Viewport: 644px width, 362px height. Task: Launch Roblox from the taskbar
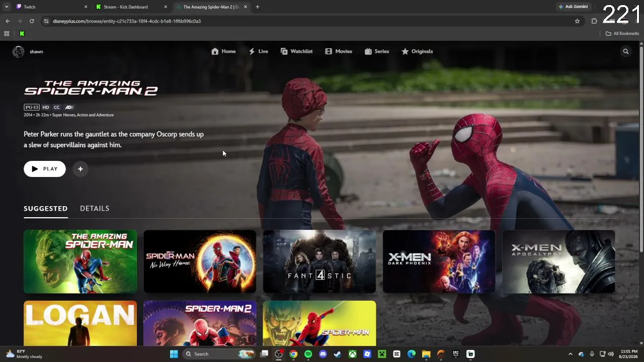click(367, 354)
